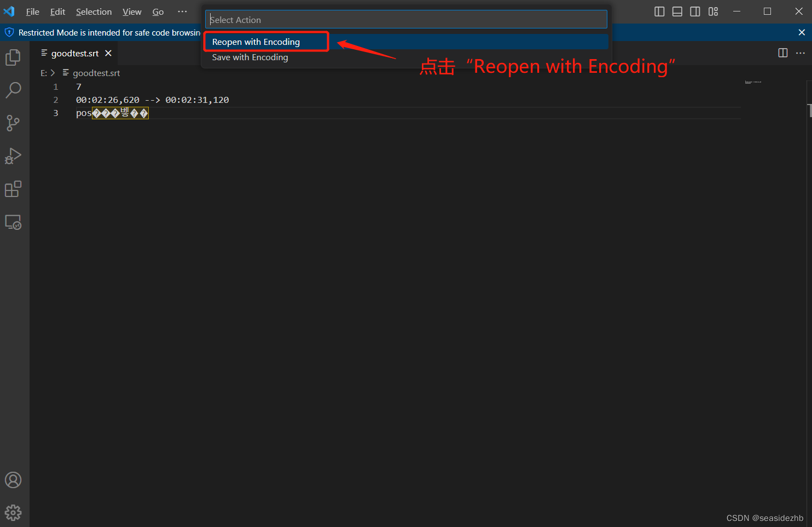Viewport: 812px width, 527px height.
Task: Click the garbled pos text on line 3
Action: click(x=112, y=113)
